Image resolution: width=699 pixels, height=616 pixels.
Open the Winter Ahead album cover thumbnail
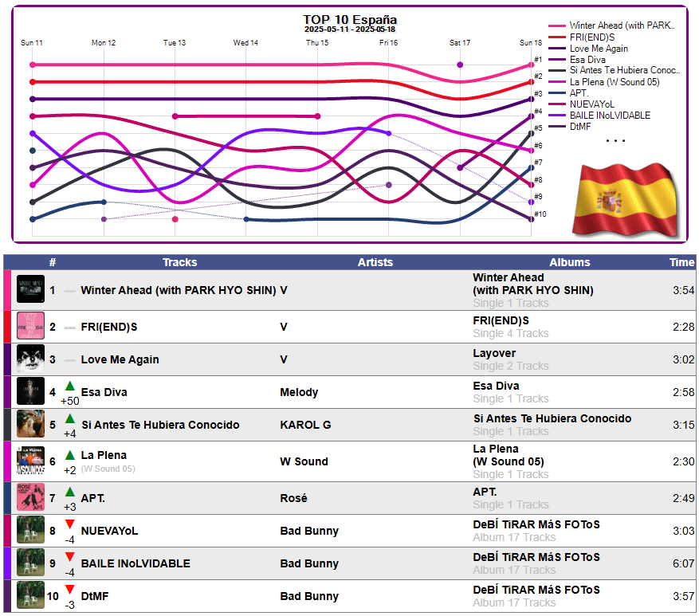pos(30,288)
